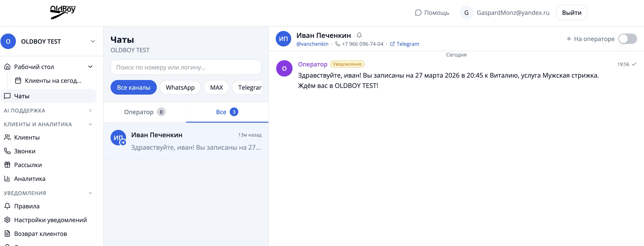Open Возврат клиентов document item

40,234
